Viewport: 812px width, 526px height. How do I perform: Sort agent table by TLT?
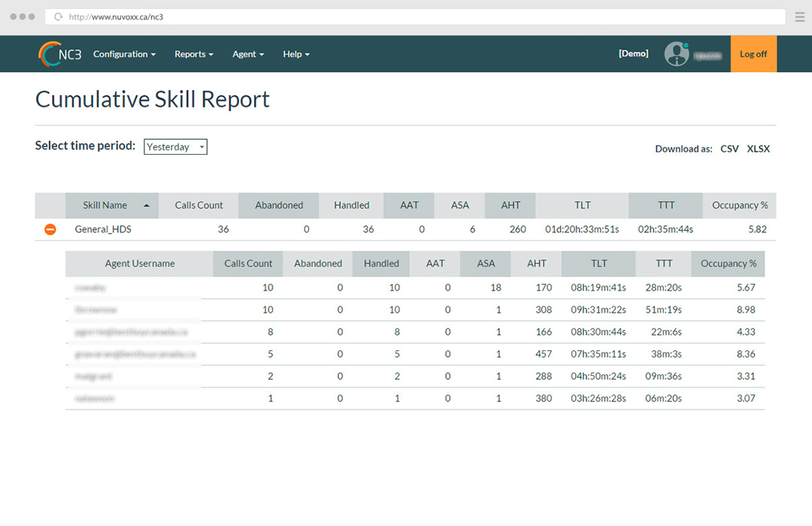coord(598,264)
